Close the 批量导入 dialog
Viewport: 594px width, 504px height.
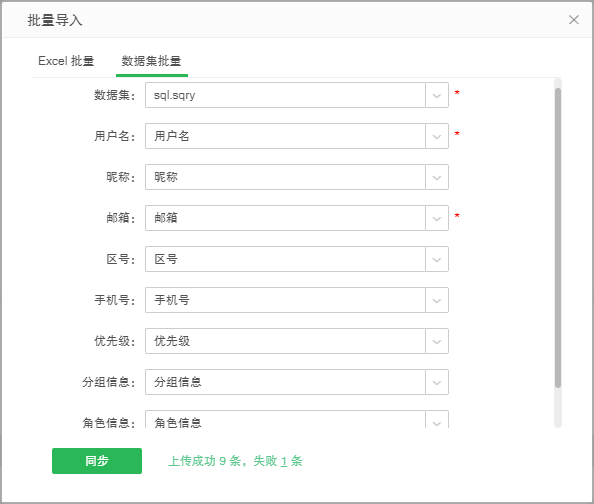coord(574,20)
